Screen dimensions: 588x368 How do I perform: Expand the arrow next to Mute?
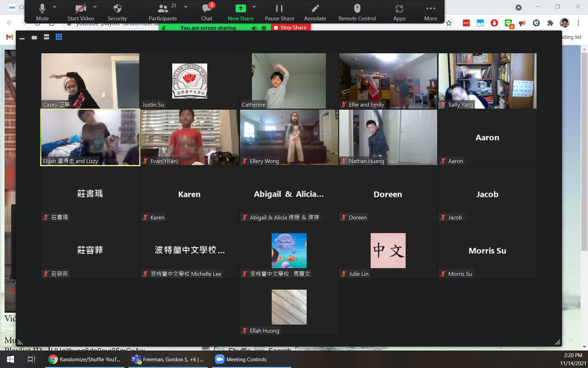pyautogui.click(x=55, y=7)
